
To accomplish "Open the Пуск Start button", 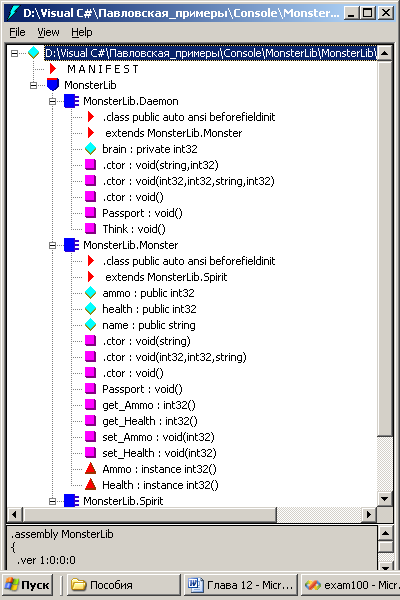I will click(x=28, y=585).
